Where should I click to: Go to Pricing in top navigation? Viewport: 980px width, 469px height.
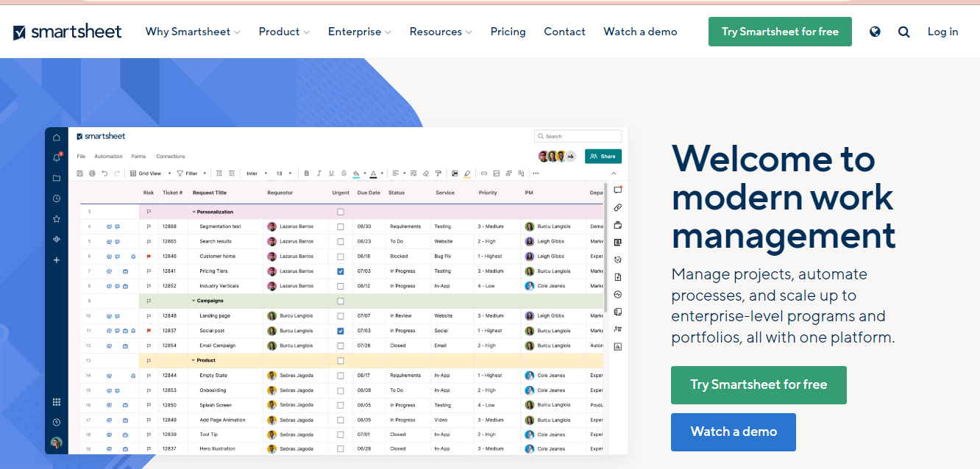pos(508,32)
